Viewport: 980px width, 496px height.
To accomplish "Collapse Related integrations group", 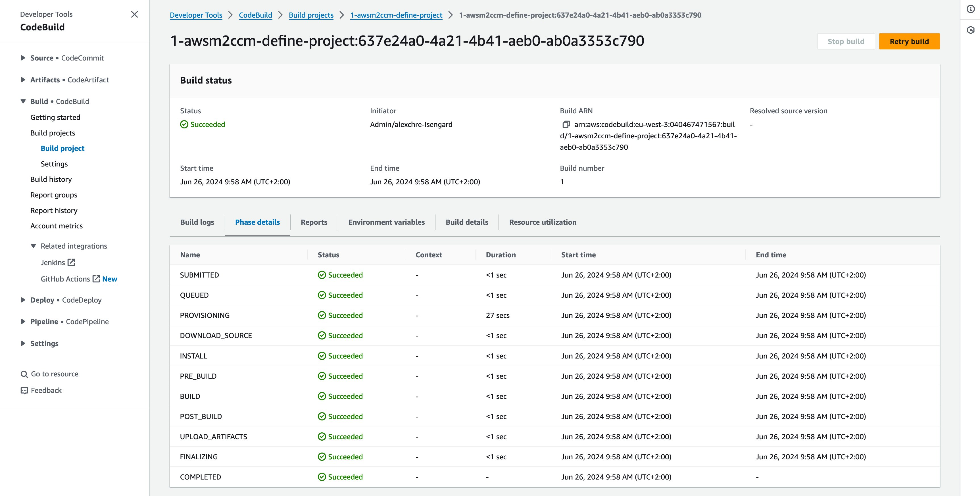I will point(34,246).
